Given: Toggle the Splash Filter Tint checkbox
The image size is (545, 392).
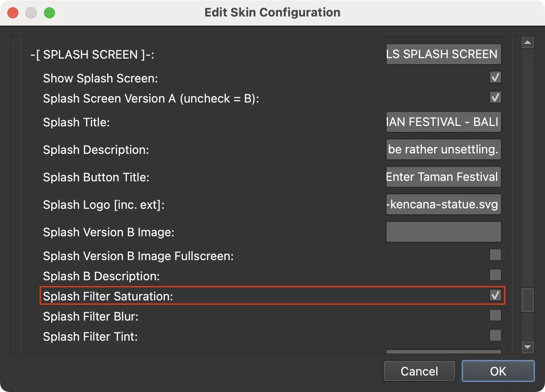Looking at the screenshot, I should coord(495,336).
